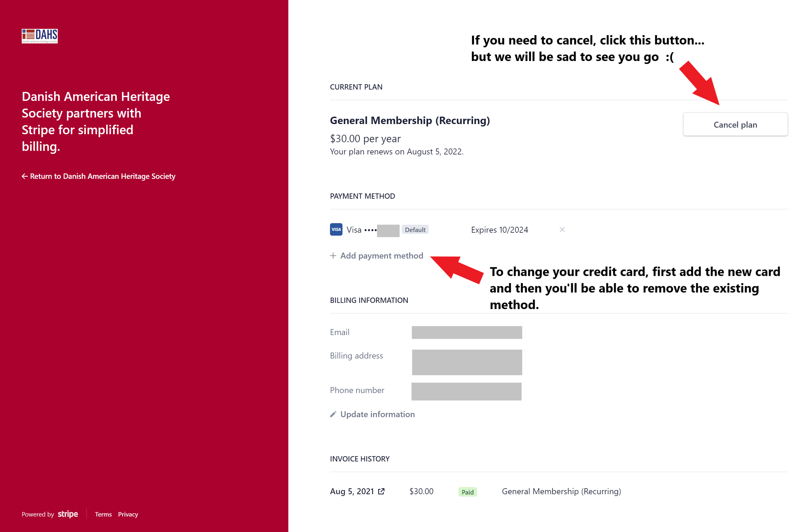
Task: Click the plan renews on August 5, 2022 text
Action: [397, 152]
